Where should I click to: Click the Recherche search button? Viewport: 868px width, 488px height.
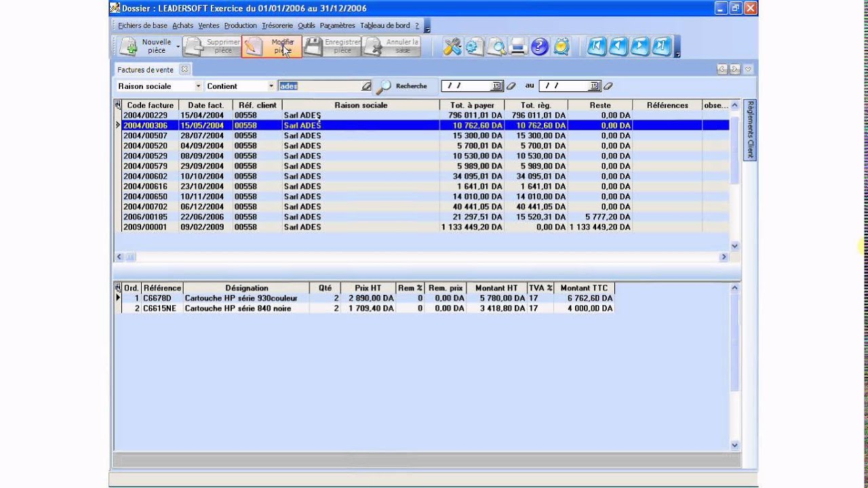[x=401, y=86]
